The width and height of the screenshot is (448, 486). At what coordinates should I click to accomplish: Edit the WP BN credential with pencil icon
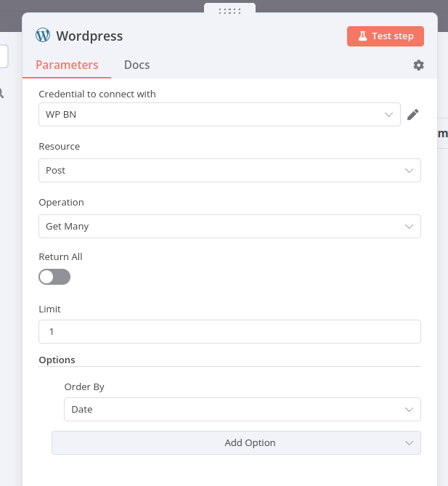[412, 114]
